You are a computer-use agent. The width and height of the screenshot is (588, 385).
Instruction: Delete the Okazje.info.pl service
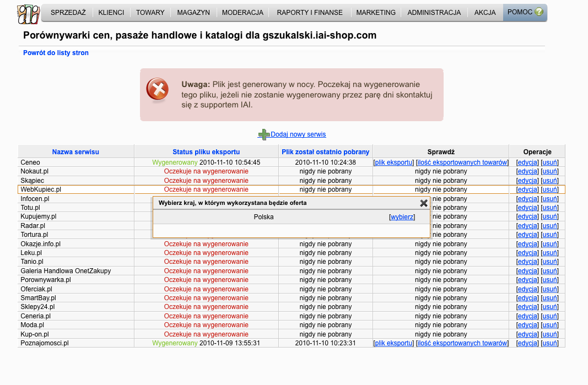coord(550,243)
